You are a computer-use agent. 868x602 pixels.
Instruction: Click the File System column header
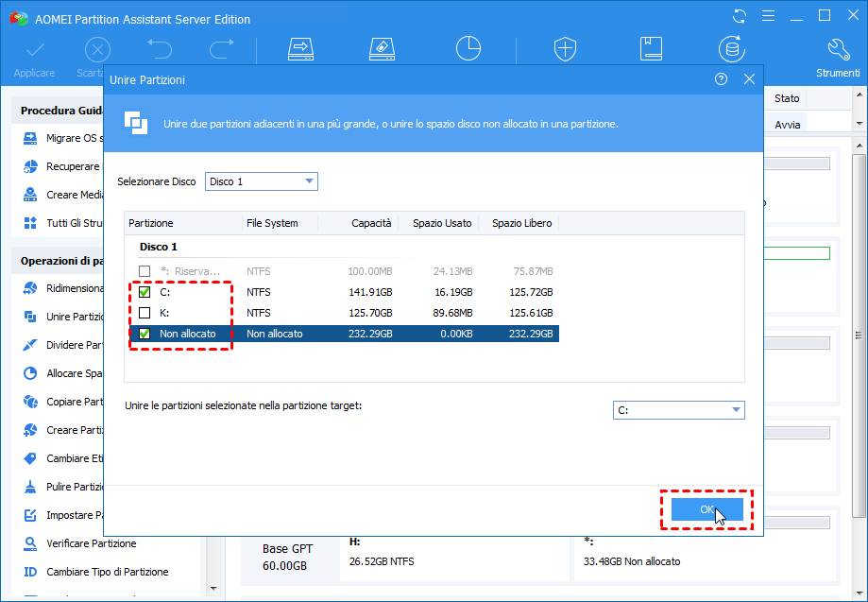coord(281,223)
